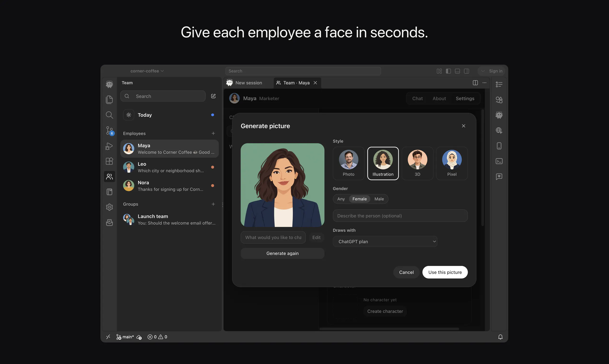This screenshot has height=364, width=609.
Task: Click the Team search field
Action: click(163, 96)
